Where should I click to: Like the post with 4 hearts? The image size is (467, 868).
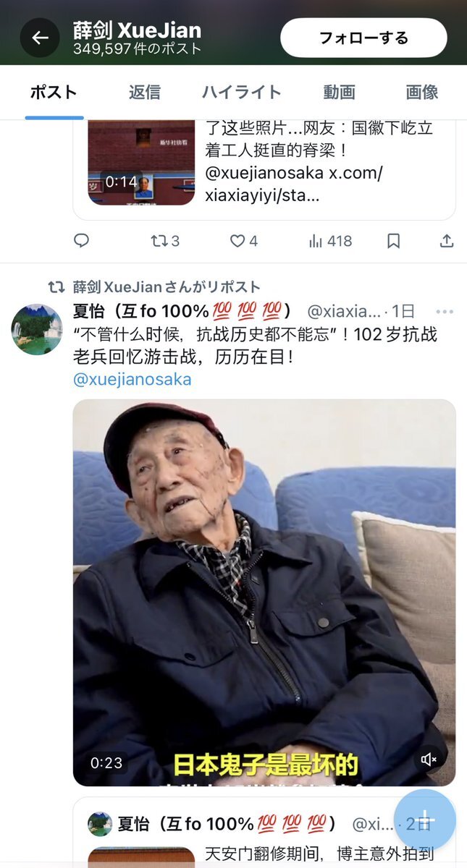[x=243, y=241]
